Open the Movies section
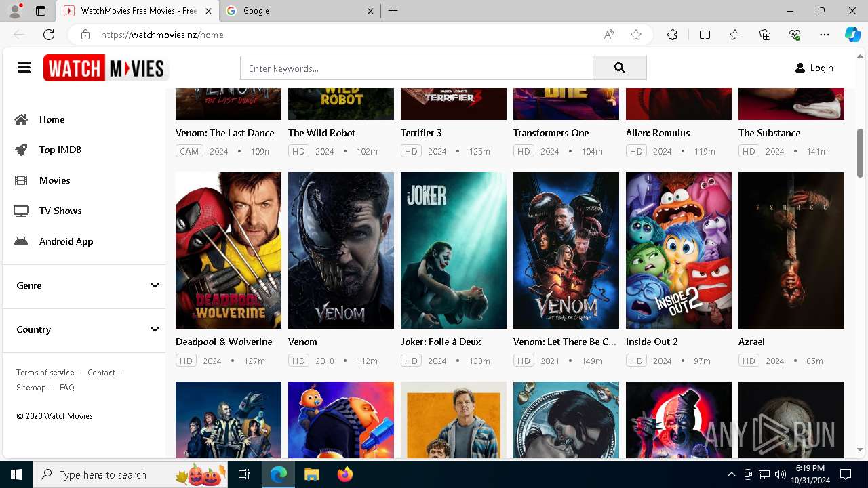Screen dimensions: 868x488 point(54,180)
